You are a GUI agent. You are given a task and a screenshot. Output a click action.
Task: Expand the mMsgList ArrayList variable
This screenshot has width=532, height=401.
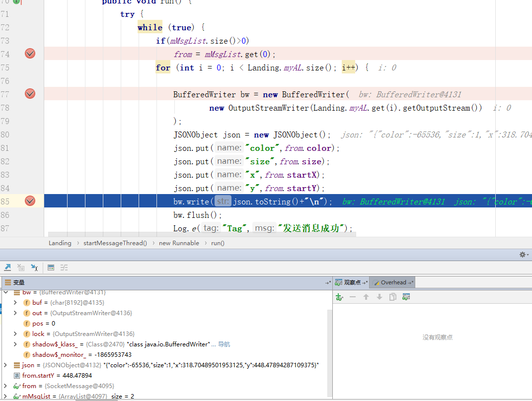[5, 396]
